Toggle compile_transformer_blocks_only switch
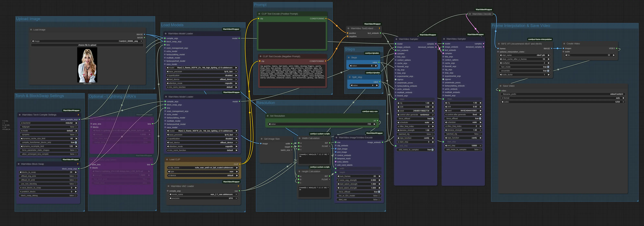Image resolution: width=644 pixels, height=226 pixels. click(76, 143)
